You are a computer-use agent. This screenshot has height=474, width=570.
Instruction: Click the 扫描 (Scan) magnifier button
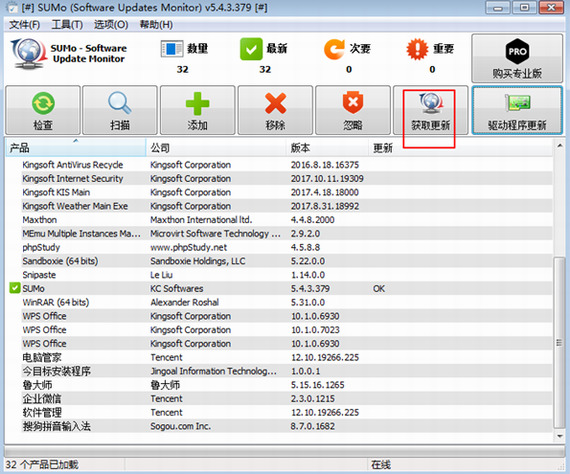120,110
